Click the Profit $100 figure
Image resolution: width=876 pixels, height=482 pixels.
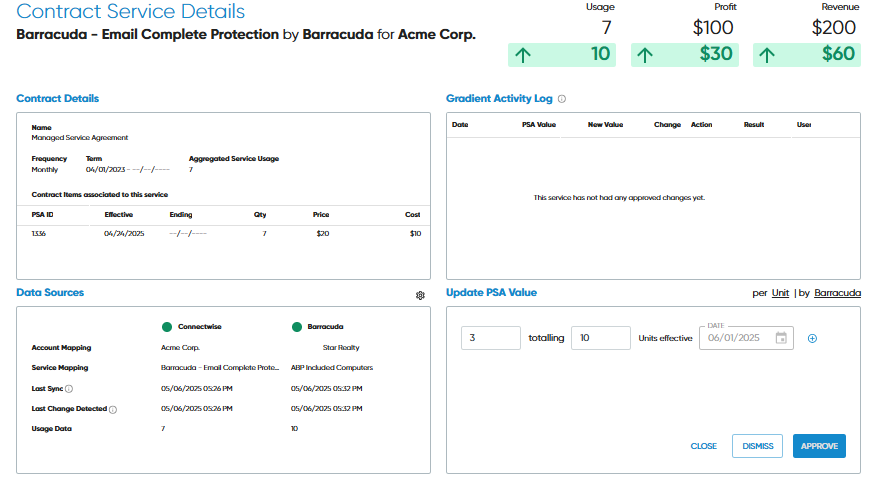click(713, 27)
